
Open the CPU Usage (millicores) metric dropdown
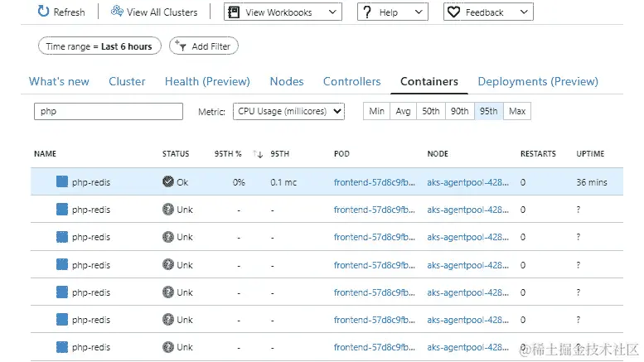tap(288, 111)
